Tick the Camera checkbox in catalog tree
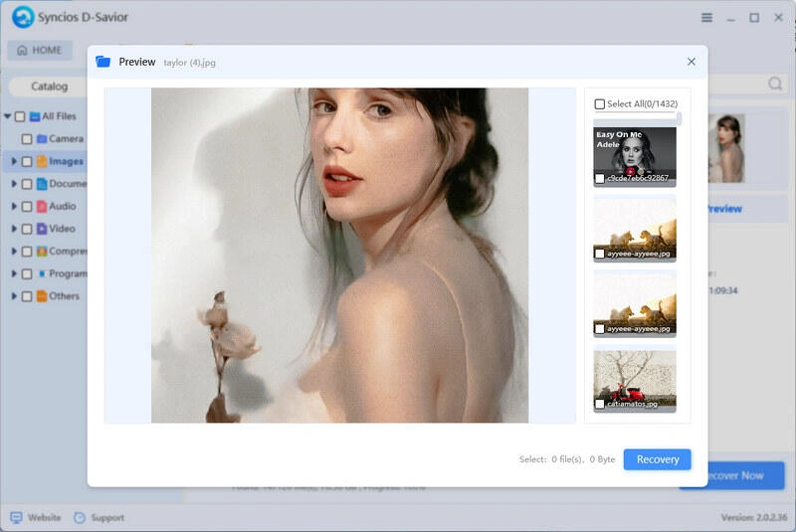This screenshot has width=796, height=532. pyautogui.click(x=28, y=139)
